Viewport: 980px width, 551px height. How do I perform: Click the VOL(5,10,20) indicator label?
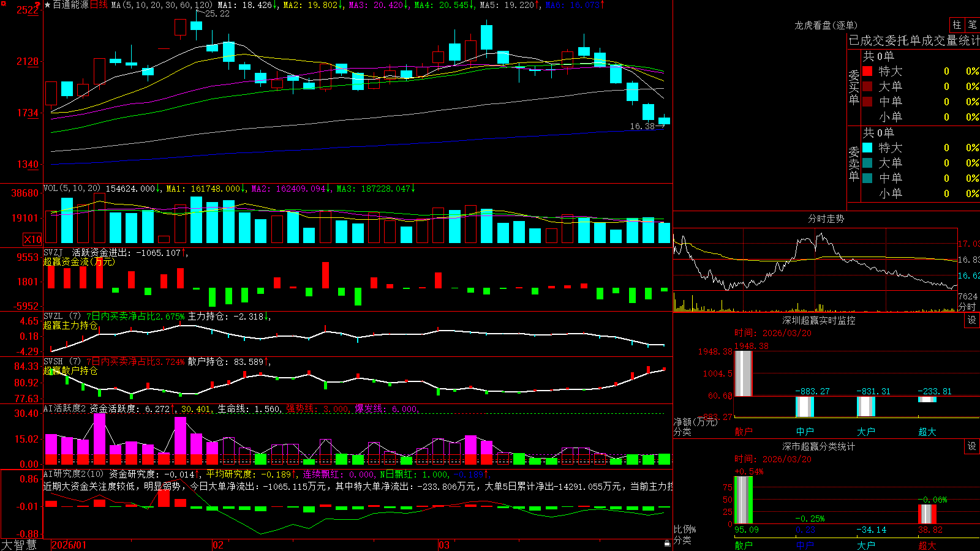pyautogui.click(x=72, y=189)
